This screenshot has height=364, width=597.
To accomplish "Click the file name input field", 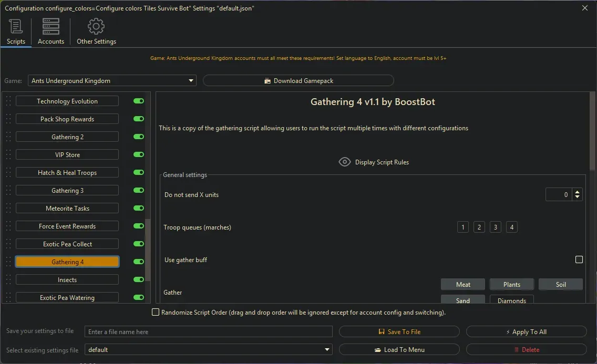I will click(208, 331).
